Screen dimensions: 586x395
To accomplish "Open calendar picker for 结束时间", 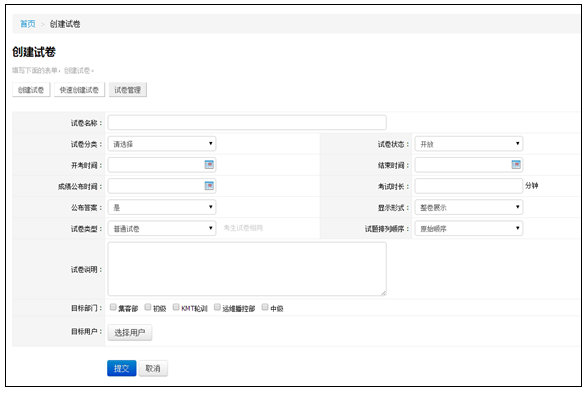I will 516,164.
